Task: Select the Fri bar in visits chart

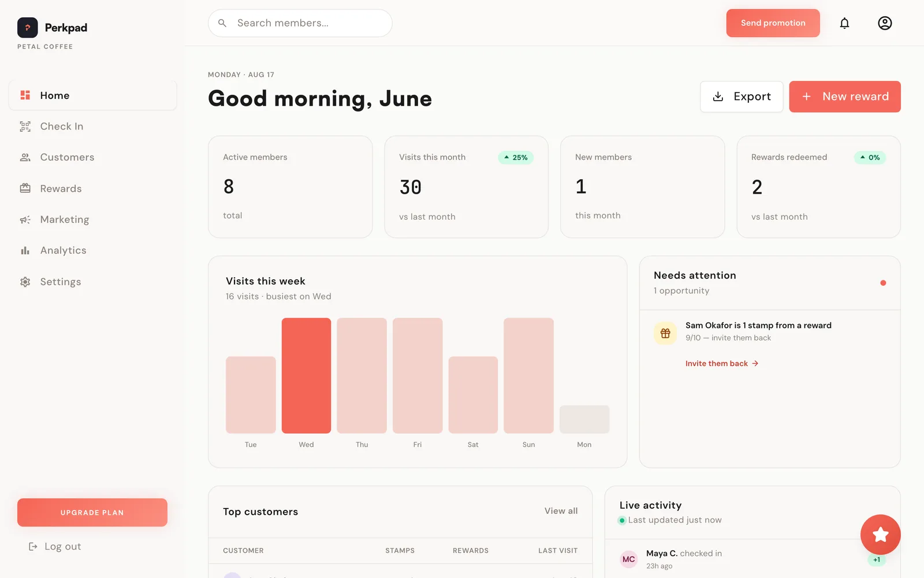Action: coord(418,376)
